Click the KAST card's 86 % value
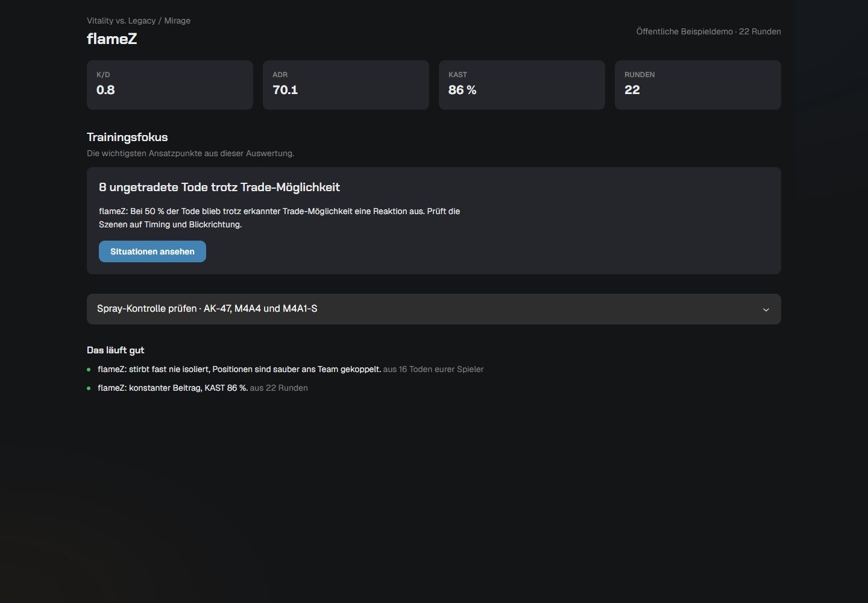This screenshot has width=868, height=603. (462, 90)
